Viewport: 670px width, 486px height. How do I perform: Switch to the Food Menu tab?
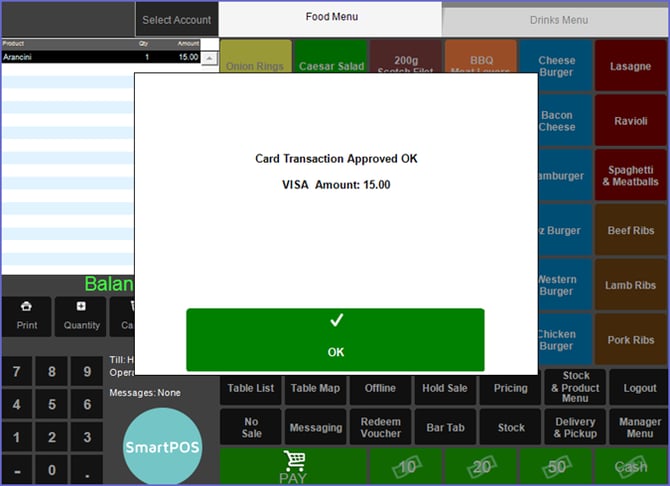pos(331,18)
